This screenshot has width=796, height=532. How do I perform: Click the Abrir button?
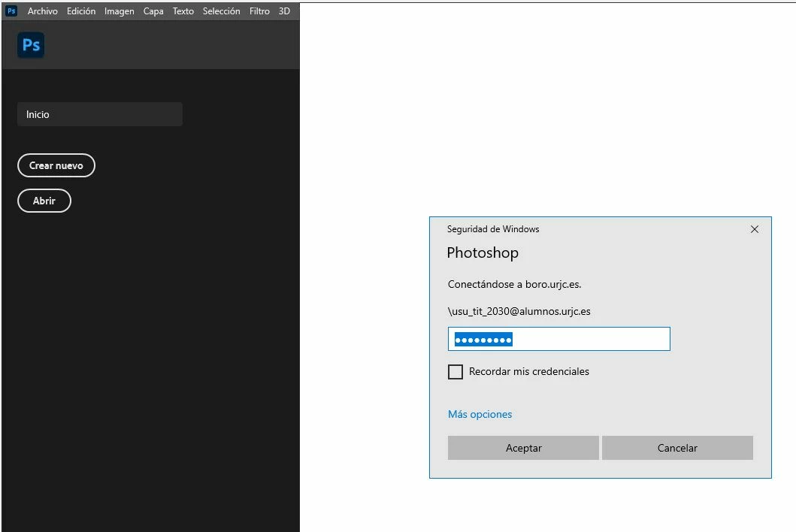[44, 201]
